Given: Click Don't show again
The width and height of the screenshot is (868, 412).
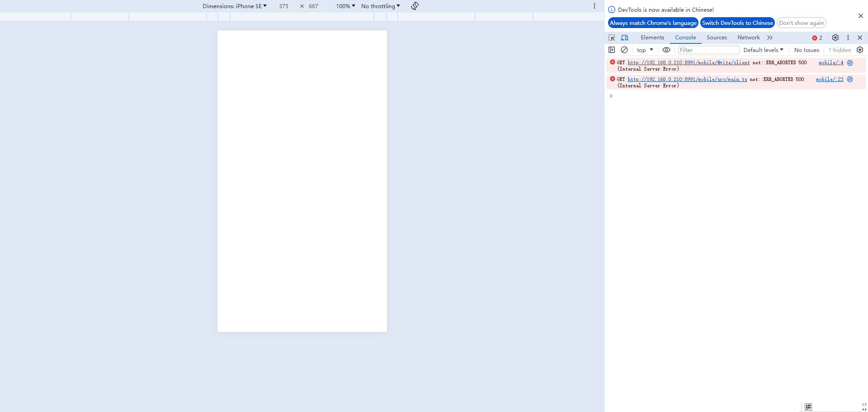Looking at the screenshot, I should pyautogui.click(x=802, y=23).
